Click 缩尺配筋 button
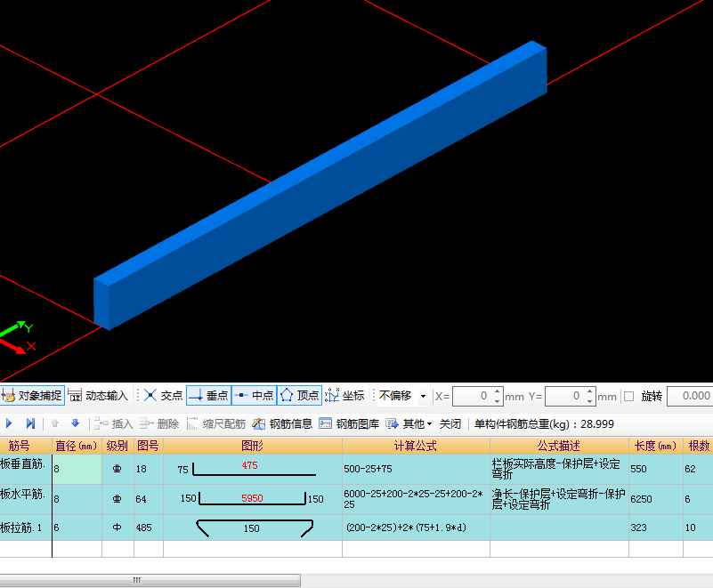Image resolution: width=713 pixels, height=588 pixels. point(215,424)
